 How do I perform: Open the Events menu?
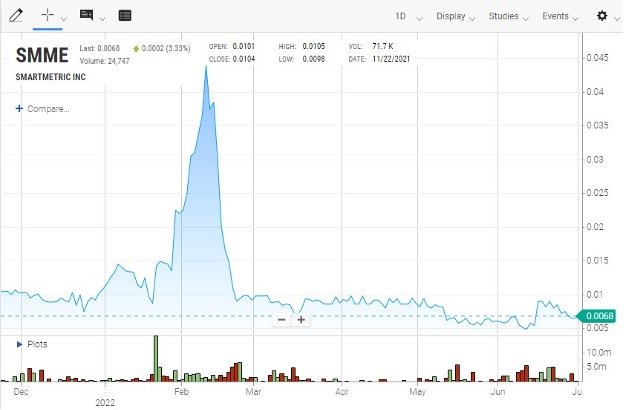click(x=560, y=17)
